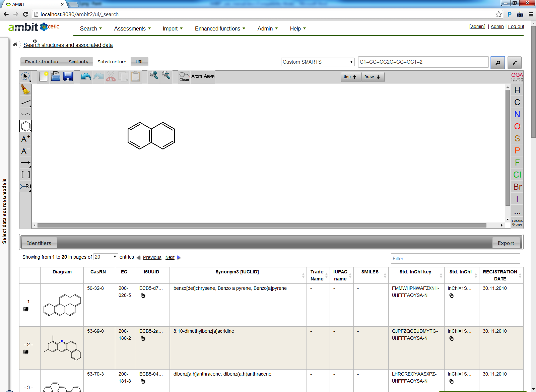The width and height of the screenshot is (536, 392).
Task: Switch to URL search mode
Action: coord(140,62)
